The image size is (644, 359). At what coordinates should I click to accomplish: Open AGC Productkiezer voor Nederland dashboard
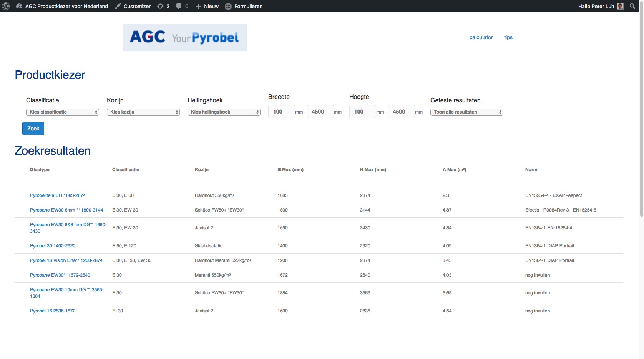point(62,6)
